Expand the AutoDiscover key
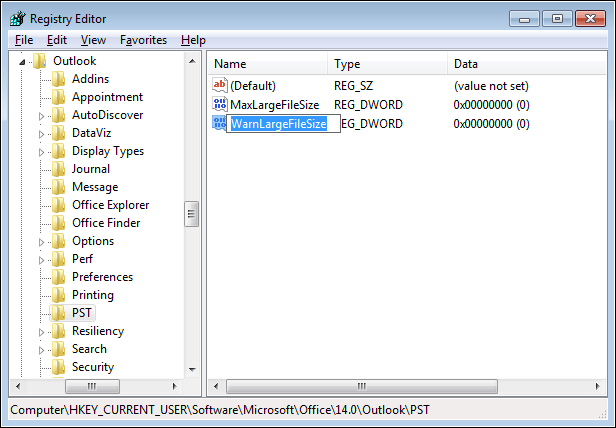 pyautogui.click(x=41, y=116)
